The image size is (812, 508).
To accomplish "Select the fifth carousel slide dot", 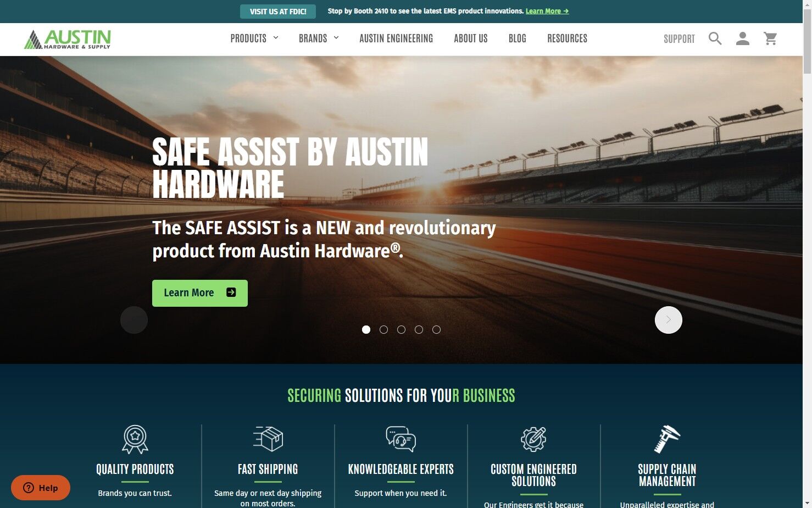I will [437, 330].
